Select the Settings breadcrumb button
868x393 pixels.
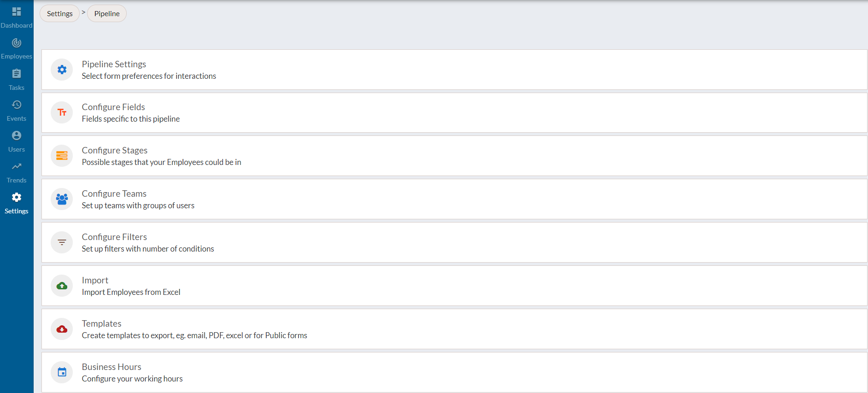(x=59, y=13)
